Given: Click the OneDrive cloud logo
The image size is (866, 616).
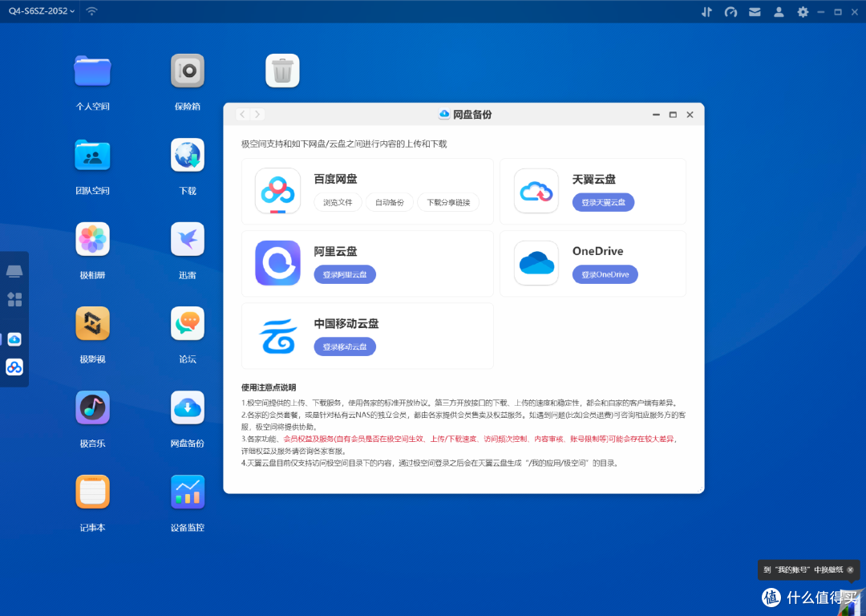Looking at the screenshot, I should pos(536,263).
